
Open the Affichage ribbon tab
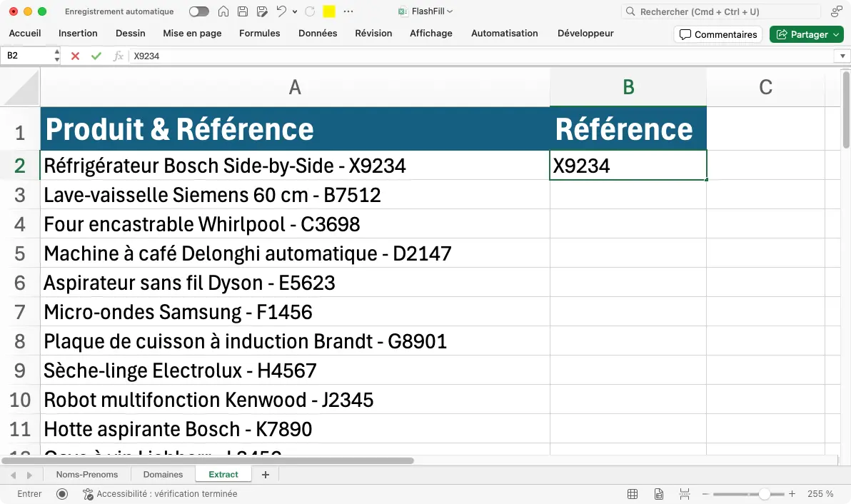tap(431, 33)
